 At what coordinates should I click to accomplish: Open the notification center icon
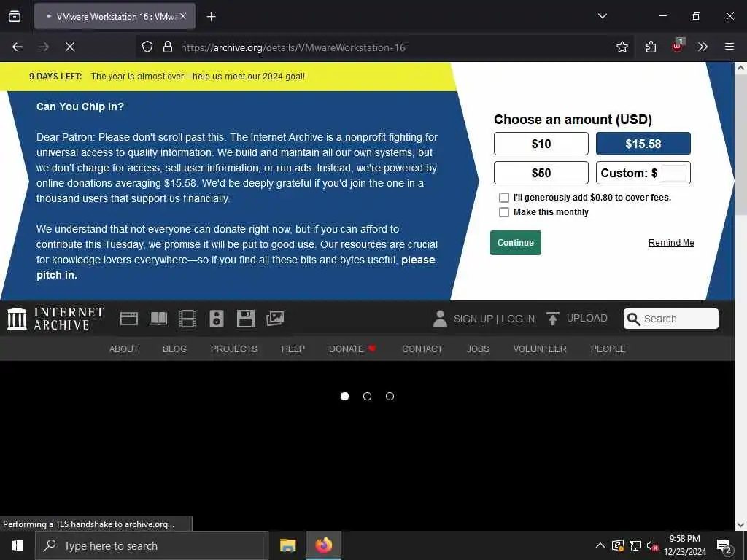724,546
